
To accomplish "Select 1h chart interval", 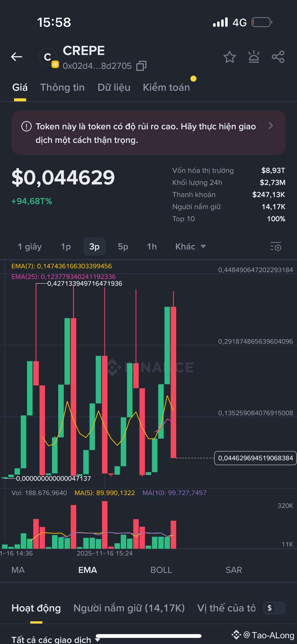I will pos(152,247).
